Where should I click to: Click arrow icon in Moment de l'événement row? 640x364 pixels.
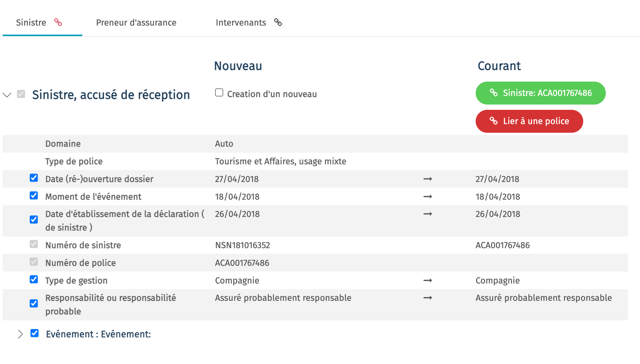(428, 197)
